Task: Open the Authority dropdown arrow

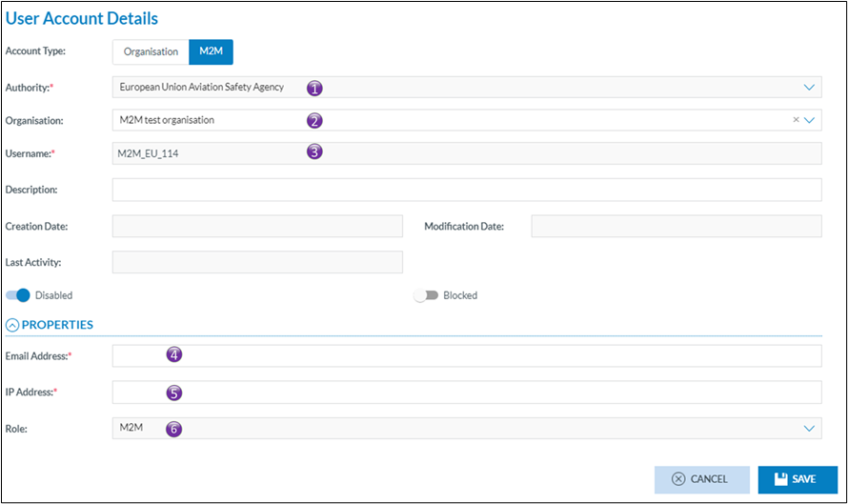Action: coord(810,88)
